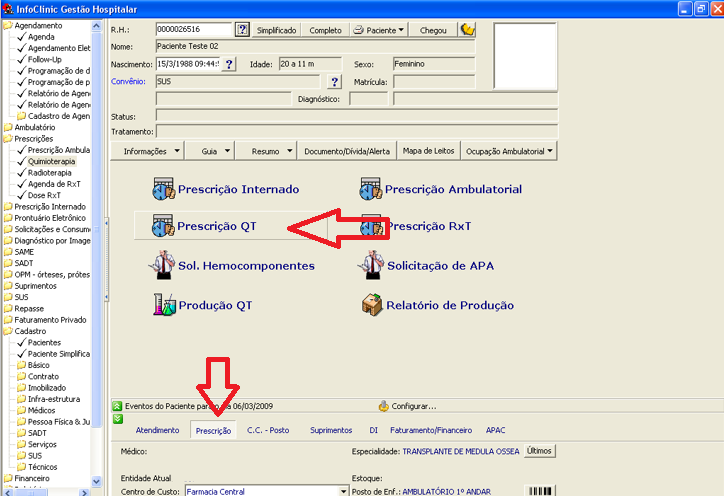Viewport: 724px width, 496px height.
Task: Open Sol. Hemocomponentes doctor icon
Action: 162,265
